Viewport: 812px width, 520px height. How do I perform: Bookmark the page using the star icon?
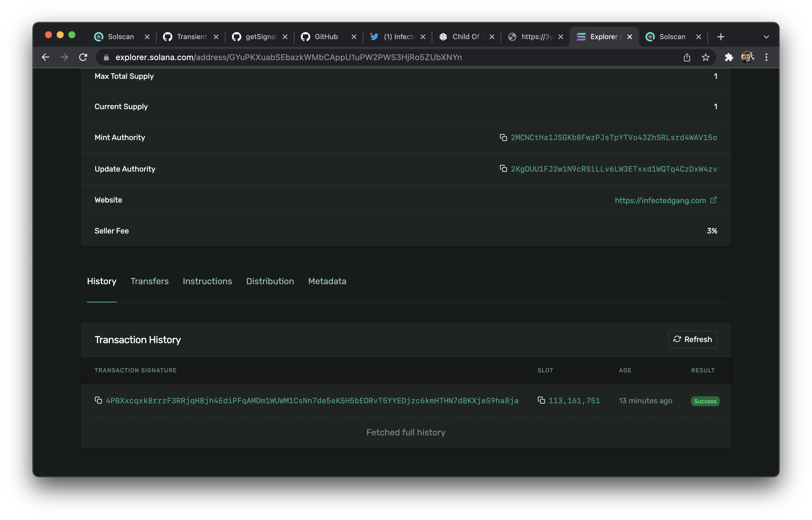tap(706, 57)
